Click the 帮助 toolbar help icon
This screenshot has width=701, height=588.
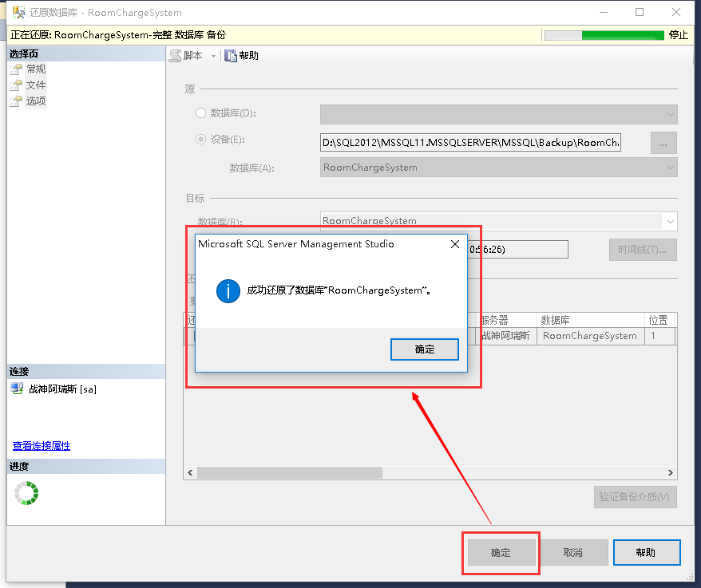point(231,56)
